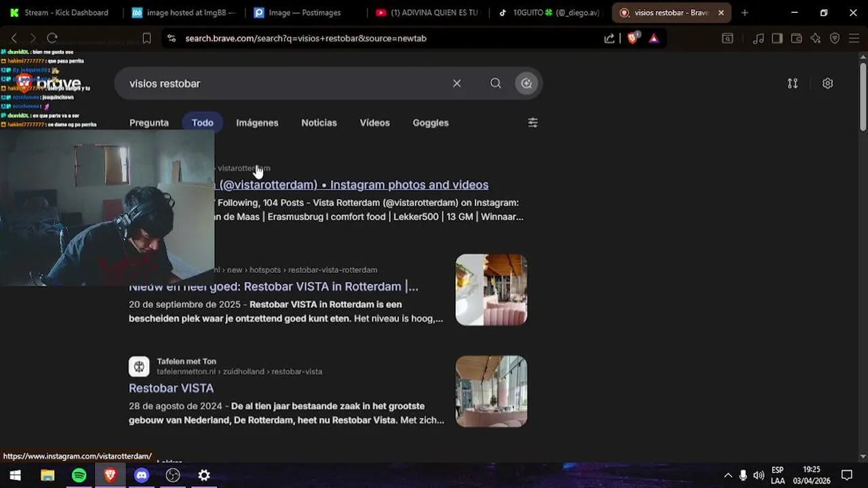Click the Tafelen met Ton favicon

139,367
